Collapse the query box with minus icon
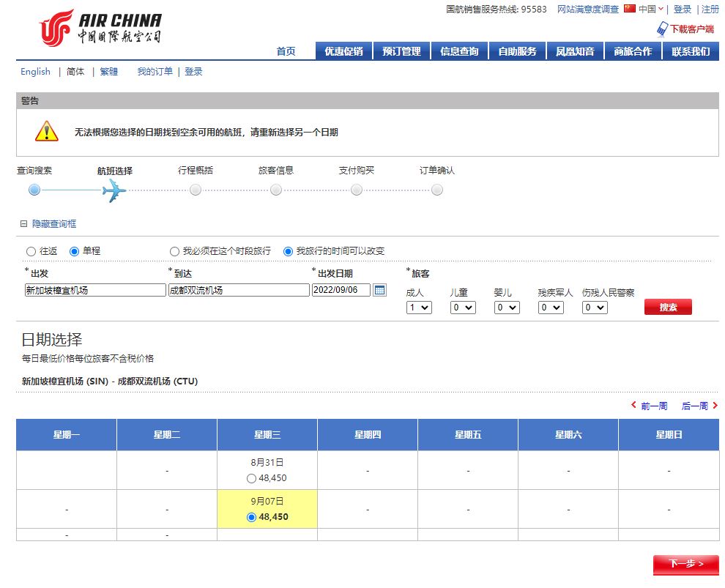 click(23, 224)
